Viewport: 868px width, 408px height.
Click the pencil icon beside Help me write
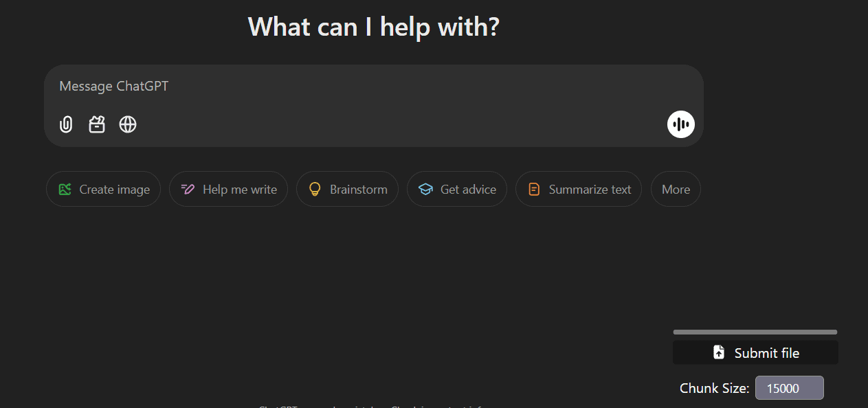[x=187, y=188]
